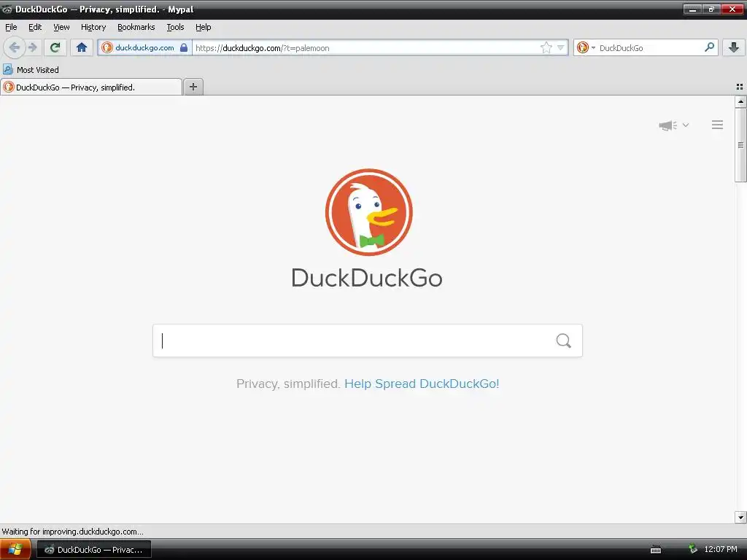Follow the Help Spread DuckDuckGo! link
This screenshot has height=560, width=747.
tap(422, 384)
